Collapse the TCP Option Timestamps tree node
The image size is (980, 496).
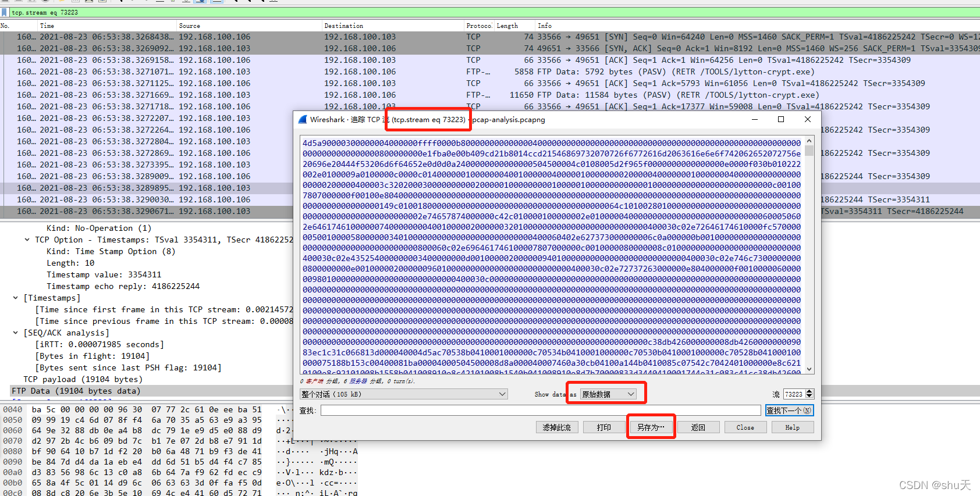pos(27,240)
